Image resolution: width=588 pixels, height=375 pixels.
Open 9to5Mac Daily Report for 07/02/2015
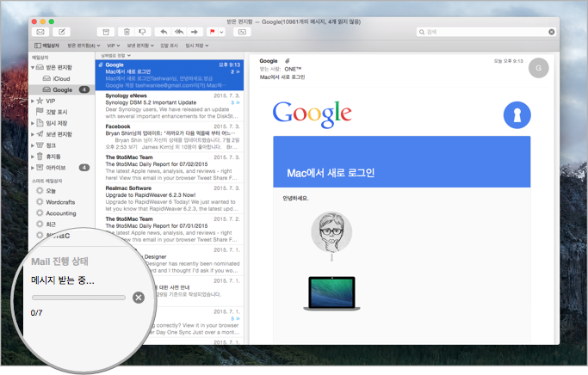click(170, 168)
